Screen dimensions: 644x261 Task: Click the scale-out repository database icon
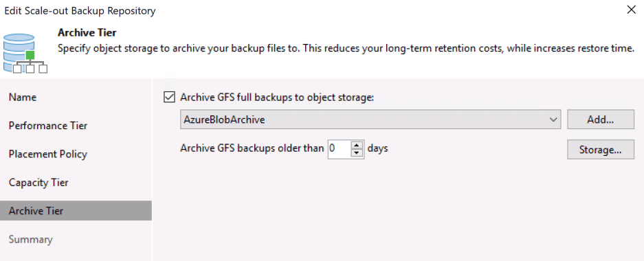(25, 54)
